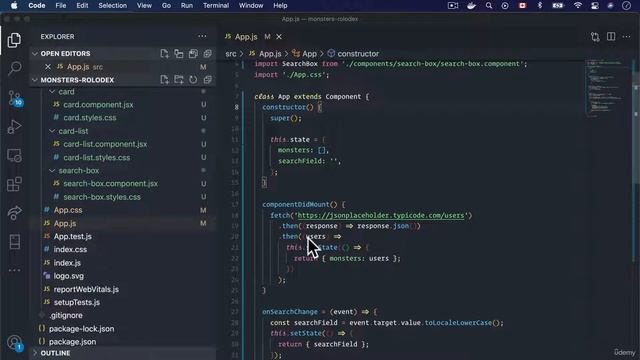The height and width of the screenshot is (360, 640).
Task: Collapse the card-list folder
Action: coord(52,131)
